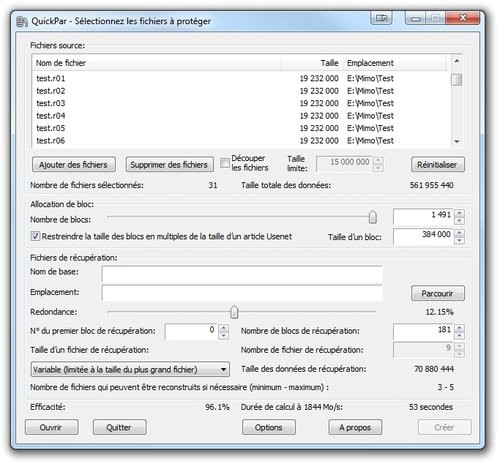500x464 pixels.
Task: Increase N° du premier bloc de récupération
Action: click(x=224, y=328)
